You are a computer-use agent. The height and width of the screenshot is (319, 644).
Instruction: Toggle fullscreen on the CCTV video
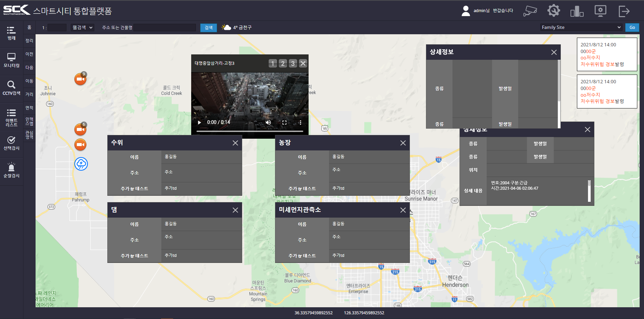coord(284,123)
